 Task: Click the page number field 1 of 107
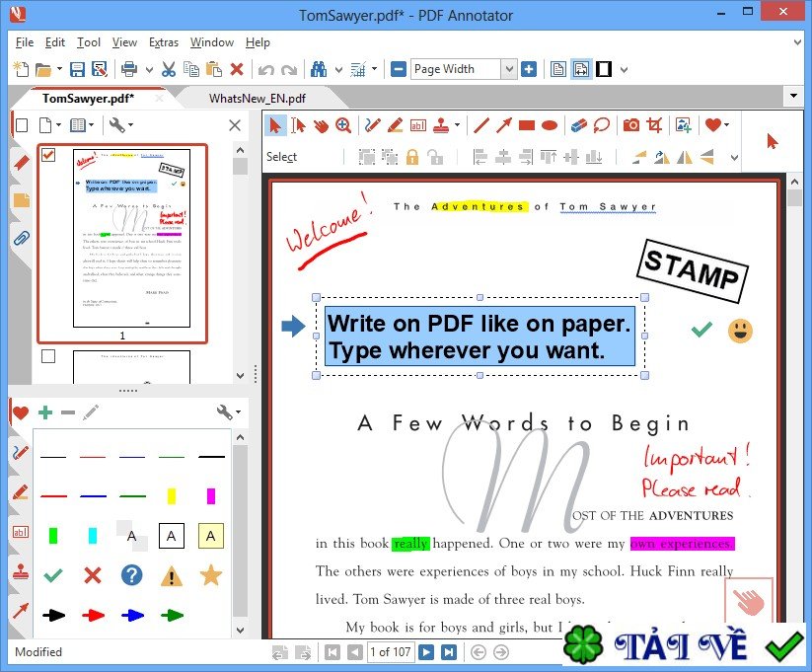pos(391,652)
